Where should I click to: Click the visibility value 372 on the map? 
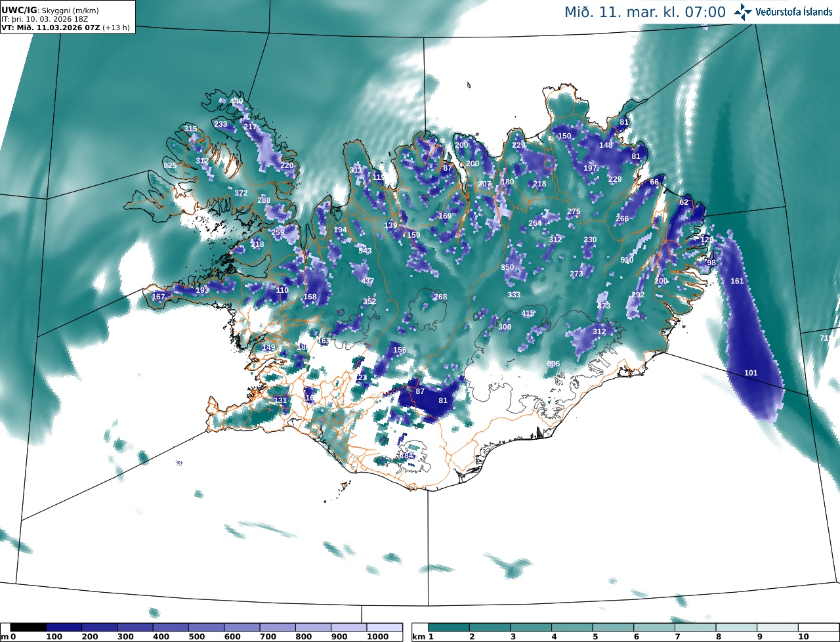[x=241, y=193]
